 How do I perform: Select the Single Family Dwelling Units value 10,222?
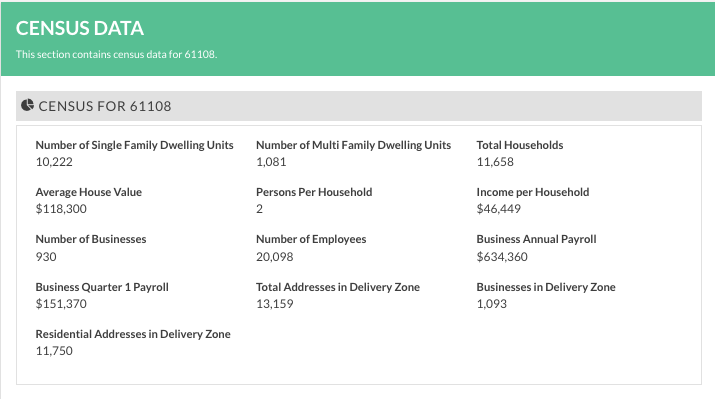[x=54, y=162]
